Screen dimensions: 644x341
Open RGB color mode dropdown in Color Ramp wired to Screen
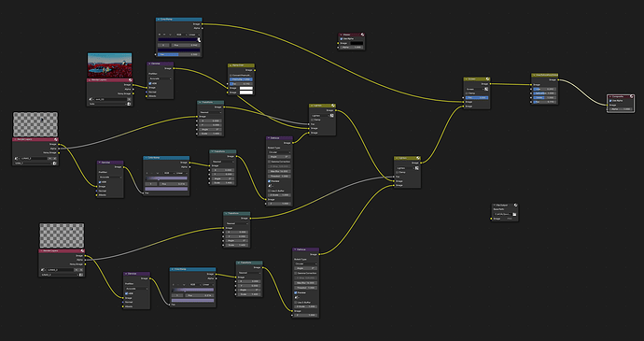(x=182, y=35)
